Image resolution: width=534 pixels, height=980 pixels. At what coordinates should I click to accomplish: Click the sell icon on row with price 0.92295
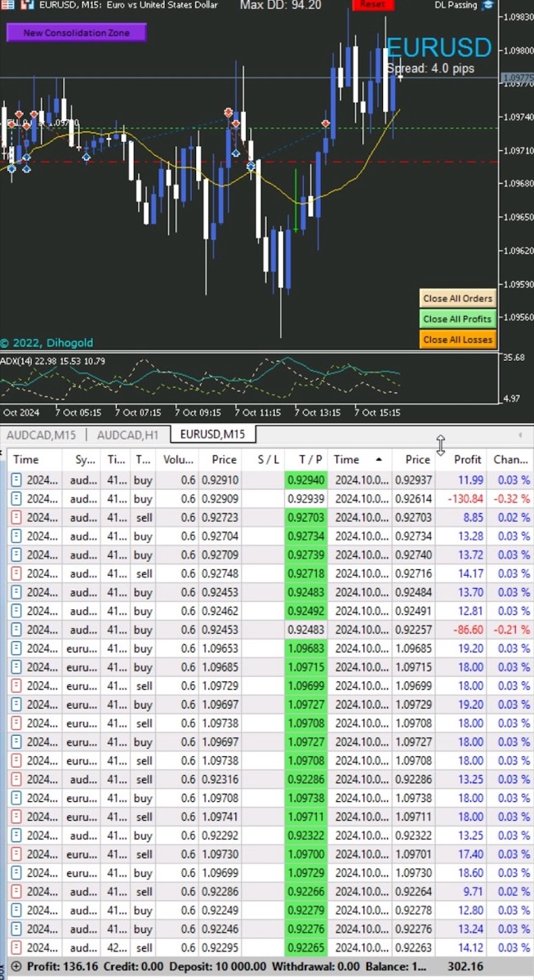(x=17, y=949)
